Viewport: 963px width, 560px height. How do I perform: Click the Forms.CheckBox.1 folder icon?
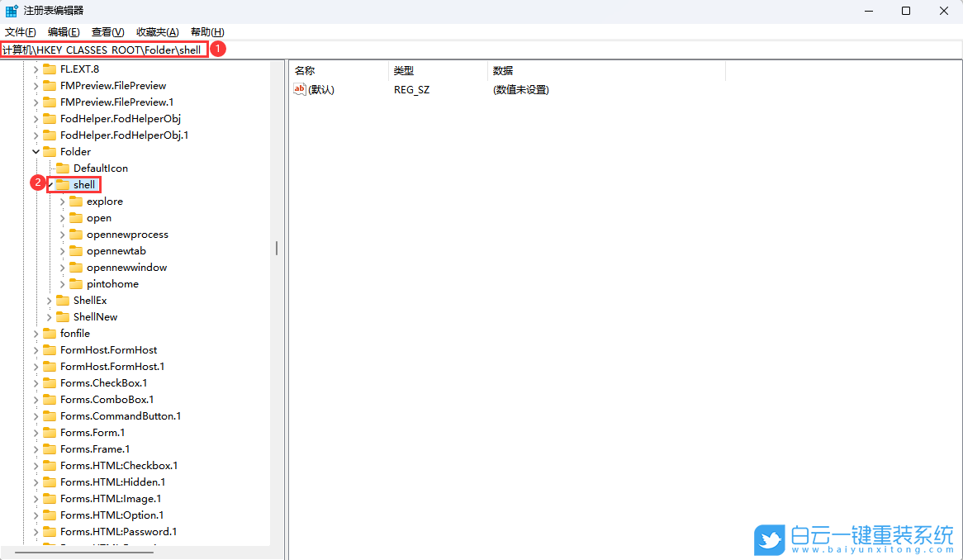coord(51,382)
